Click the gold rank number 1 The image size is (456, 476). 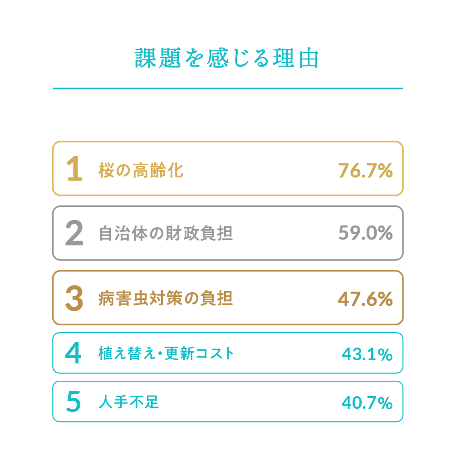click(74, 169)
